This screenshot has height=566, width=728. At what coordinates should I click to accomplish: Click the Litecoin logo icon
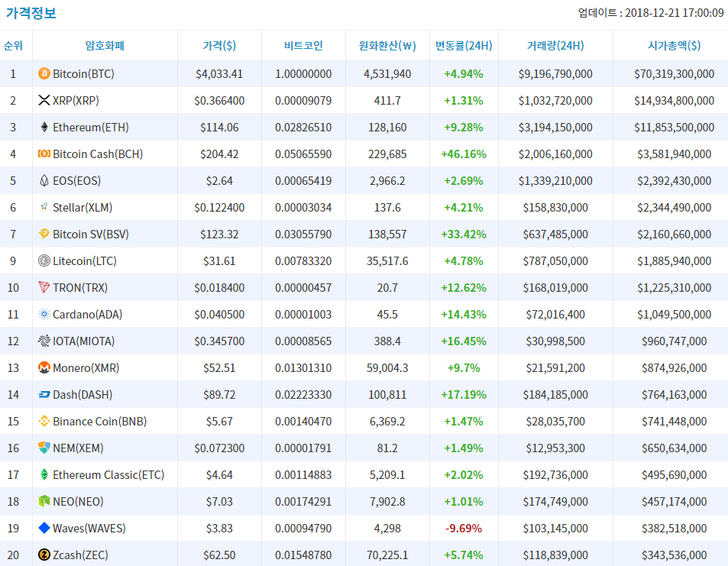(44, 261)
